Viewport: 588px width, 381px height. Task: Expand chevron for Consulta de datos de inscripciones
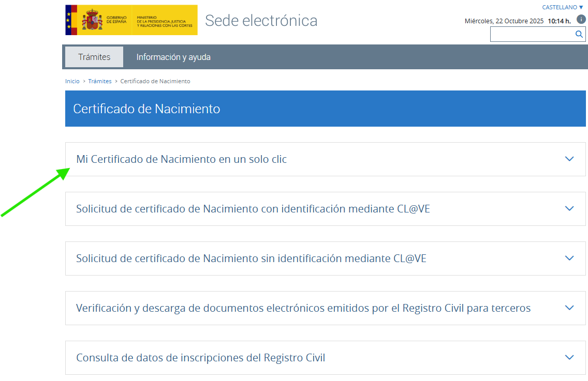click(569, 358)
